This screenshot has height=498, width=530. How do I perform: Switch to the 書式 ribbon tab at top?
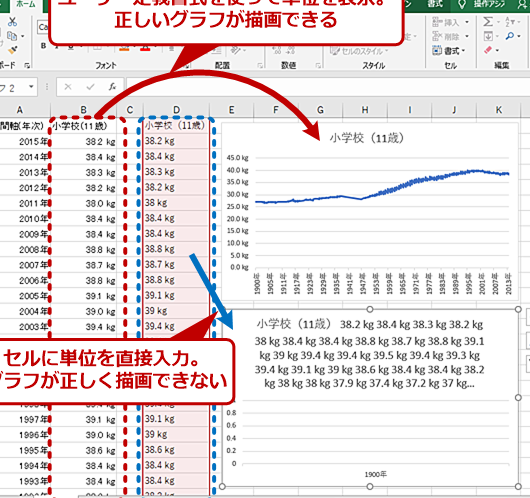[x=435, y=4]
